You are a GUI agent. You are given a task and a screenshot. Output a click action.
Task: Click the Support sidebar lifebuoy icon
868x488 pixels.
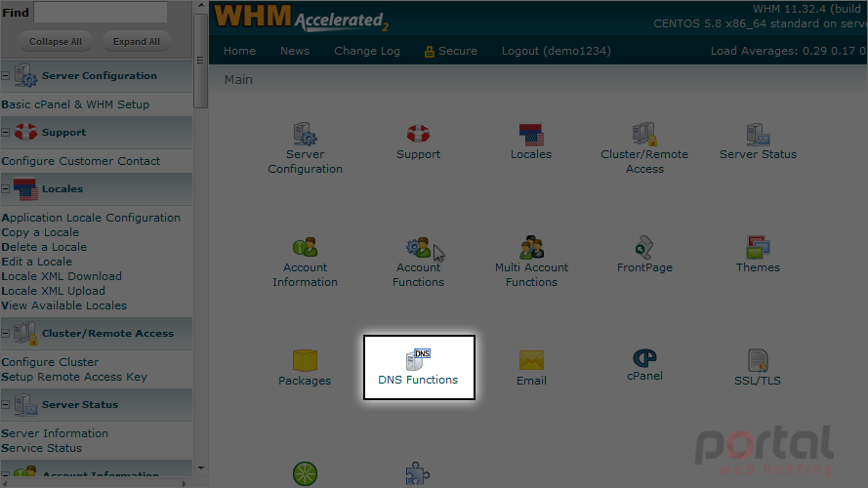point(25,132)
